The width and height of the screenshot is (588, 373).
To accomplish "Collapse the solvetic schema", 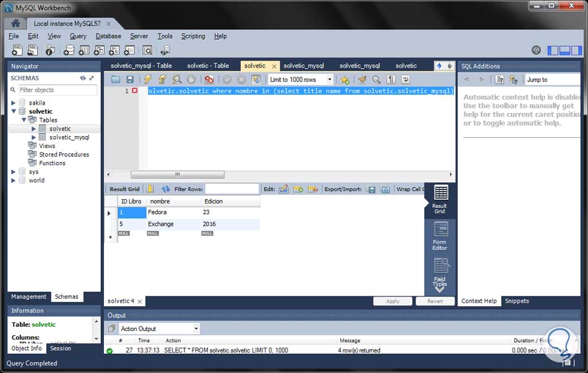I will [14, 111].
